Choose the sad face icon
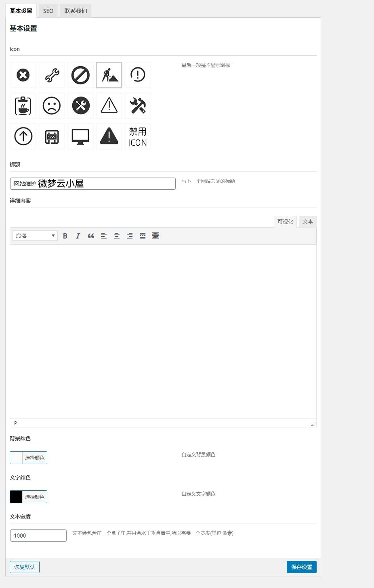This screenshot has height=588, width=374. tap(52, 106)
